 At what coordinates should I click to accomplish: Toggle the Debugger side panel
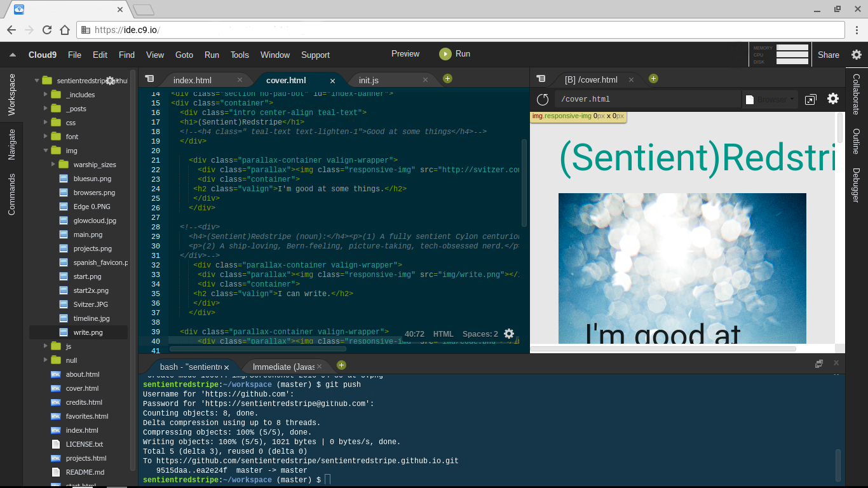pyautogui.click(x=856, y=185)
